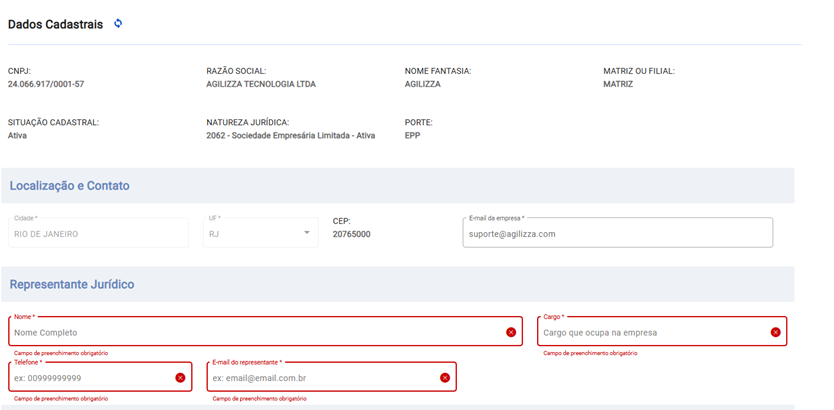Click the CEP value 20765000

(x=351, y=234)
